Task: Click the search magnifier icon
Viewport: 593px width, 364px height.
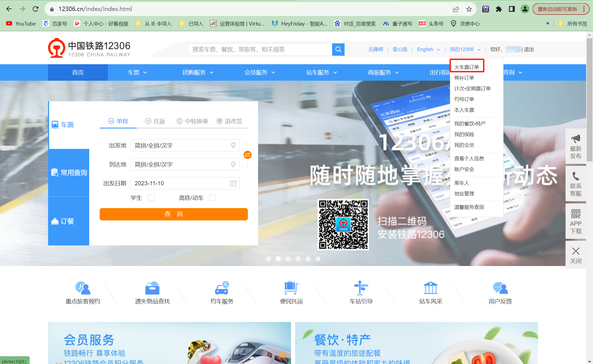Action: coord(339,50)
